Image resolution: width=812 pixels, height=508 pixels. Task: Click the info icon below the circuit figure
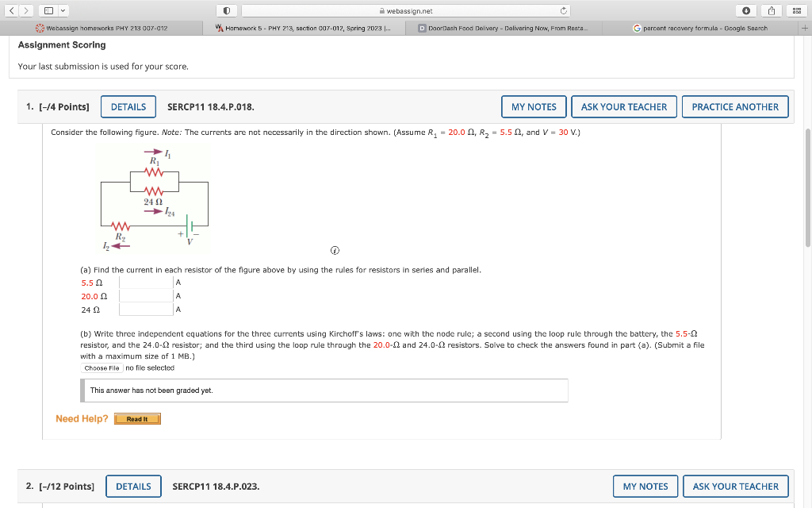(x=335, y=250)
